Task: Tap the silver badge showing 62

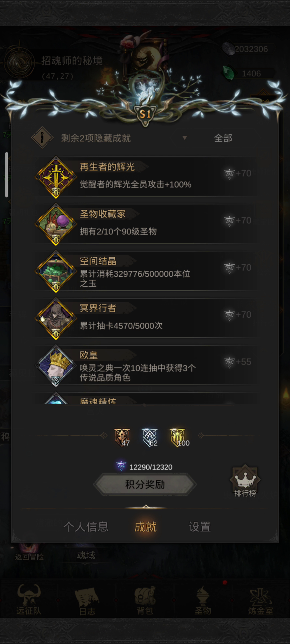Action: [150, 438]
